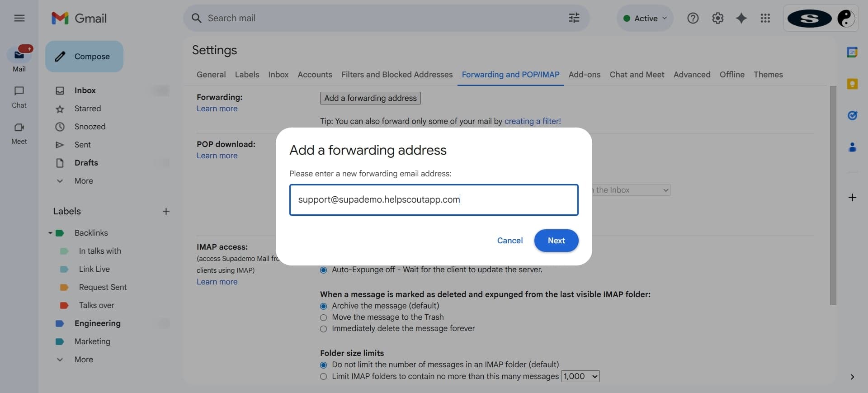This screenshot has height=393, width=868.
Task: Click the Gemini sparkle icon
Action: point(741,18)
